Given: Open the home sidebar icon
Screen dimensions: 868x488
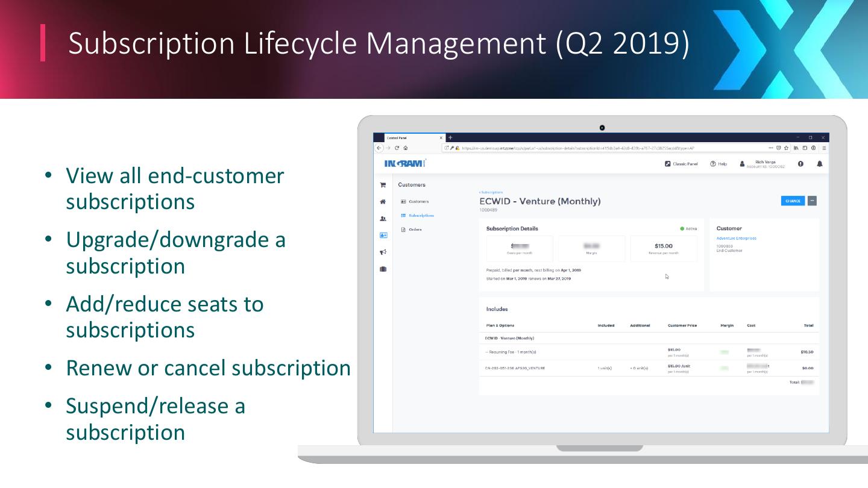Looking at the screenshot, I should click(x=383, y=202).
